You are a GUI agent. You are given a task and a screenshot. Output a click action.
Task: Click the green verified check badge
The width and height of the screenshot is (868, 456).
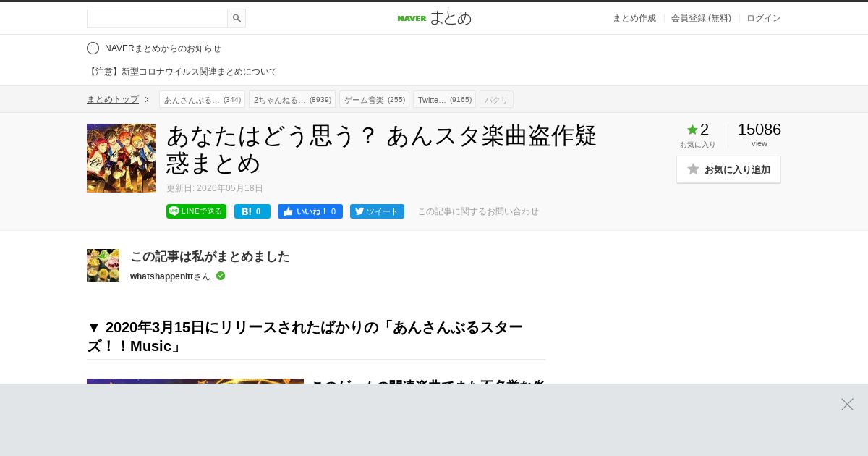221,276
